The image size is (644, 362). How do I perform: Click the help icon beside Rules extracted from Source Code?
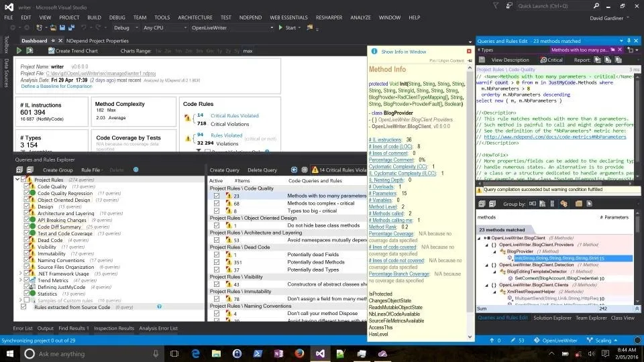[x=159, y=306]
